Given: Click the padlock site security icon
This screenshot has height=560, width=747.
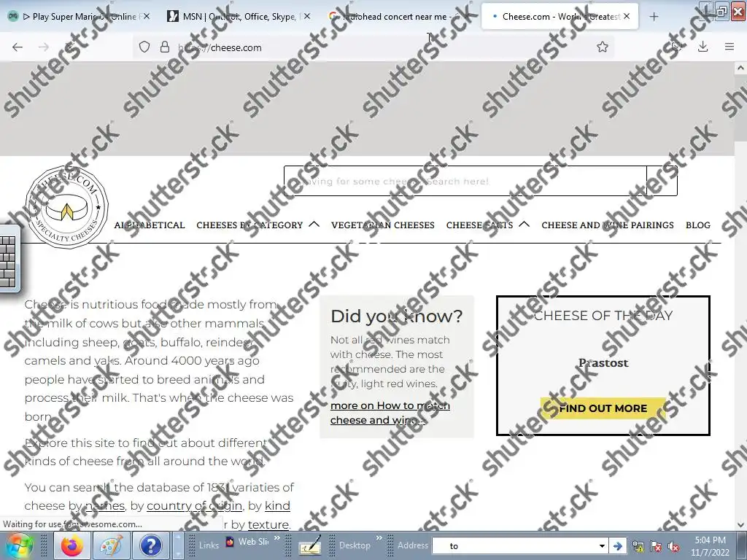Looking at the screenshot, I should [x=165, y=47].
